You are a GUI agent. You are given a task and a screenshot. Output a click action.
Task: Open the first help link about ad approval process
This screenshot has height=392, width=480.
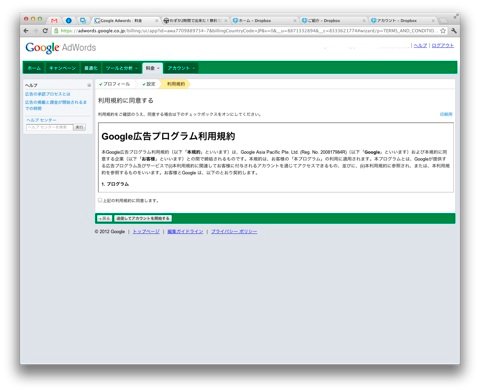48,94
